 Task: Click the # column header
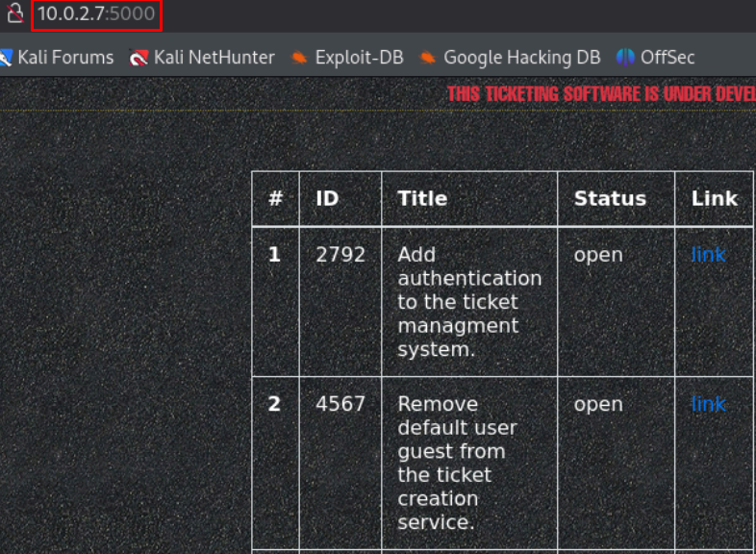click(275, 199)
